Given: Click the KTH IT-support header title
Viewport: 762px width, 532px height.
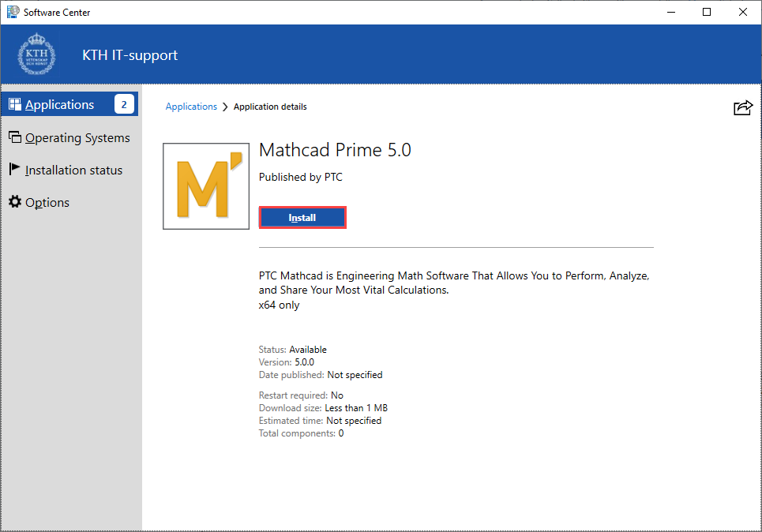Looking at the screenshot, I should coord(130,55).
